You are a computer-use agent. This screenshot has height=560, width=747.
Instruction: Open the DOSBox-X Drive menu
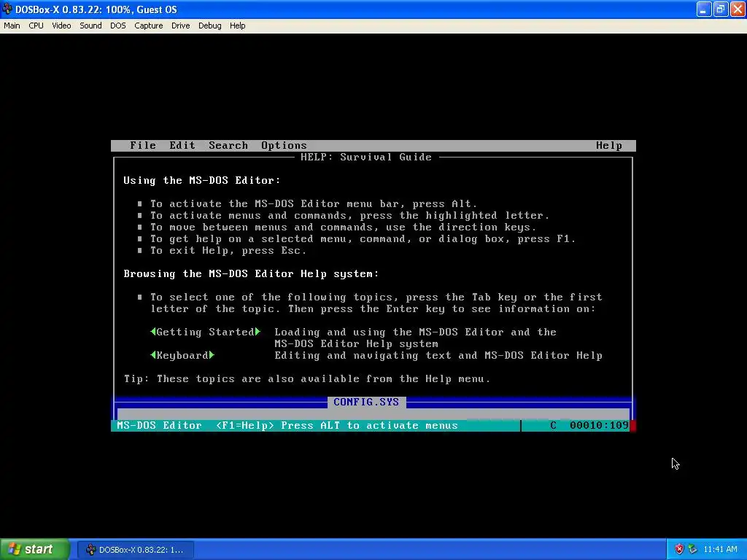[x=181, y=26]
